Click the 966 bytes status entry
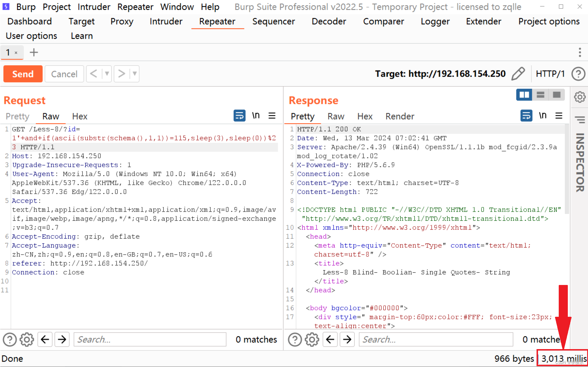 pos(514,359)
